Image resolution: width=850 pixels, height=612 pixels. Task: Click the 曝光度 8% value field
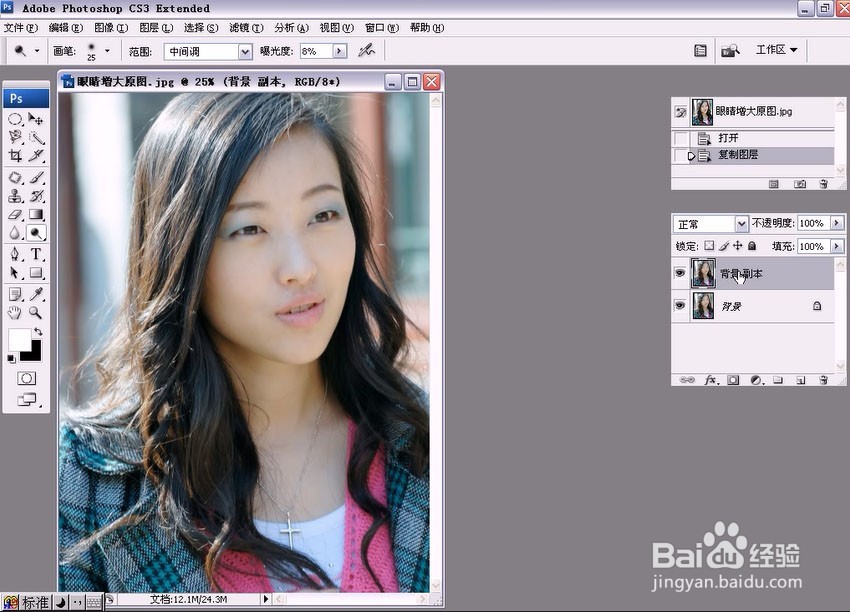316,51
